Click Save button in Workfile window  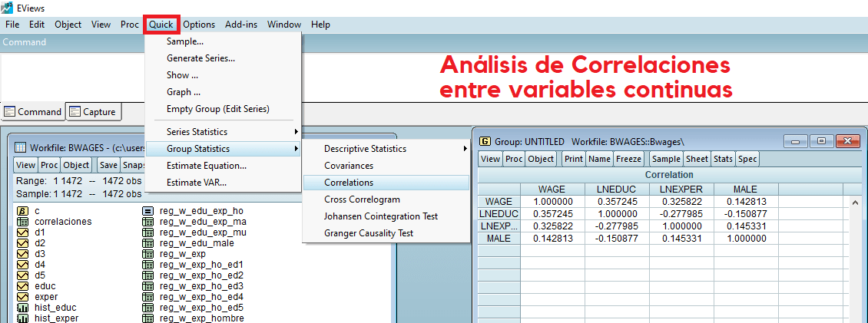click(108, 165)
